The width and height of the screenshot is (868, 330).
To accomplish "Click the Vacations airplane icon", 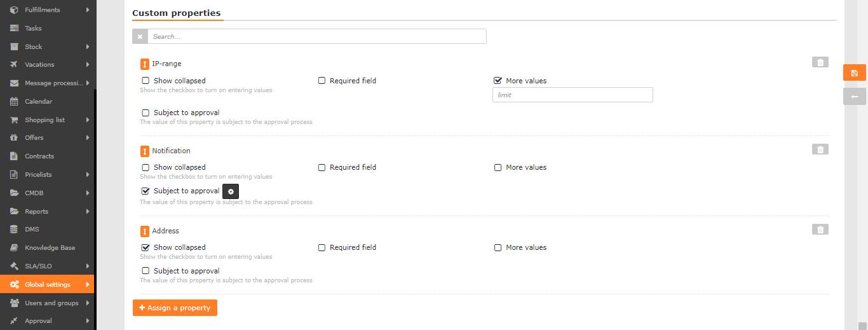I will click(13, 64).
